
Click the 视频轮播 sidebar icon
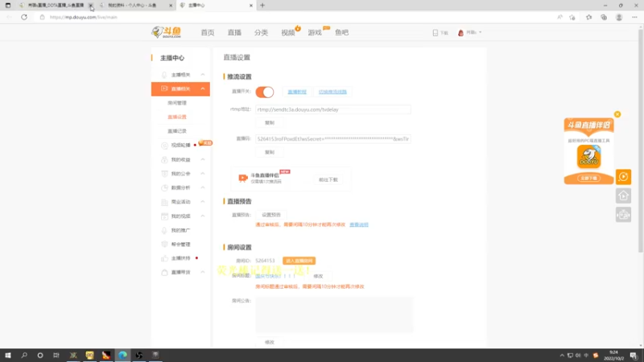coord(164,146)
